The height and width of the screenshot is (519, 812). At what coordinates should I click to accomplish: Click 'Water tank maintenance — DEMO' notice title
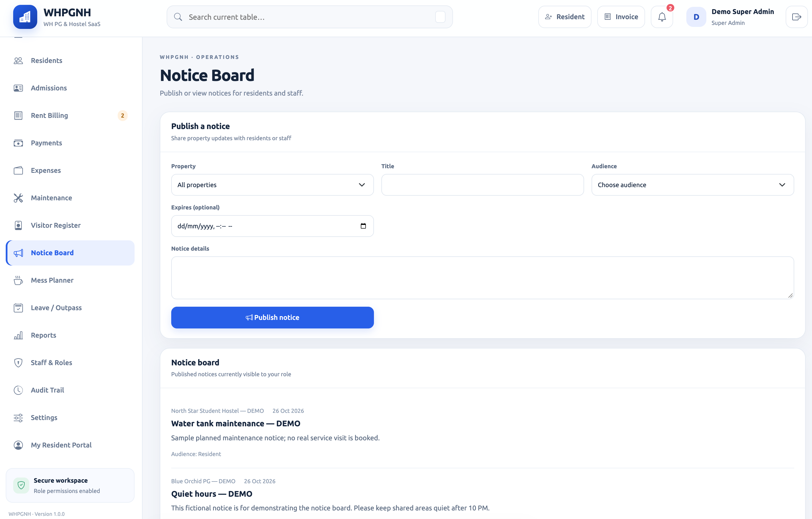236,424
